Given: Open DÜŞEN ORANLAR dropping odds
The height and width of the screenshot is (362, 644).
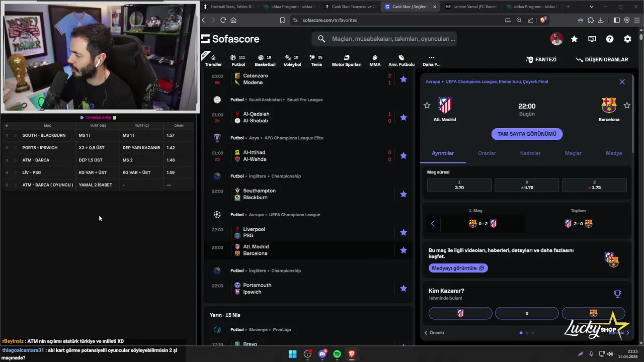Looking at the screenshot, I should [x=602, y=59].
